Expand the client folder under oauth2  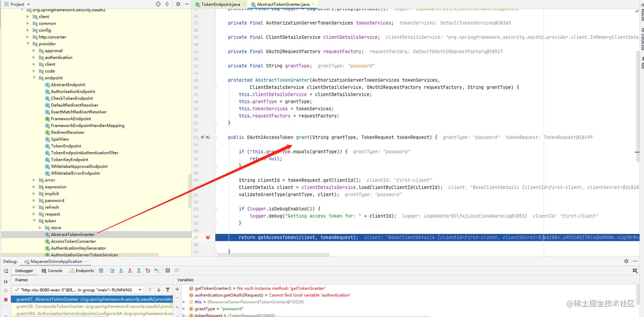[28, 17]
